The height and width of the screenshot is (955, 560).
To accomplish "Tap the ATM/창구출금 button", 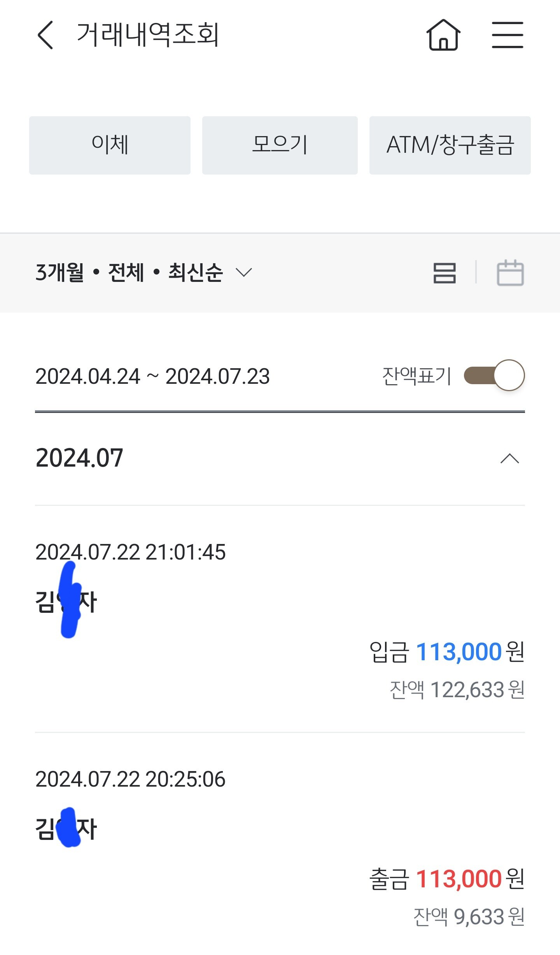I will (x=450, y=145).
